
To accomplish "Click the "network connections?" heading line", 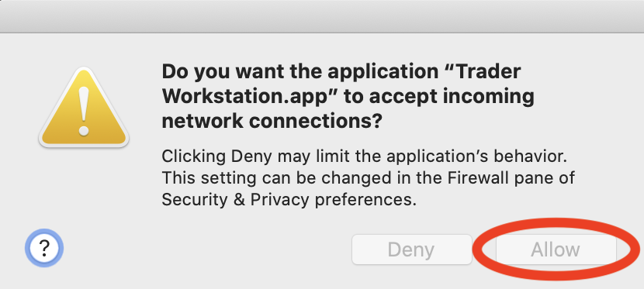I will tap(272, 122).
